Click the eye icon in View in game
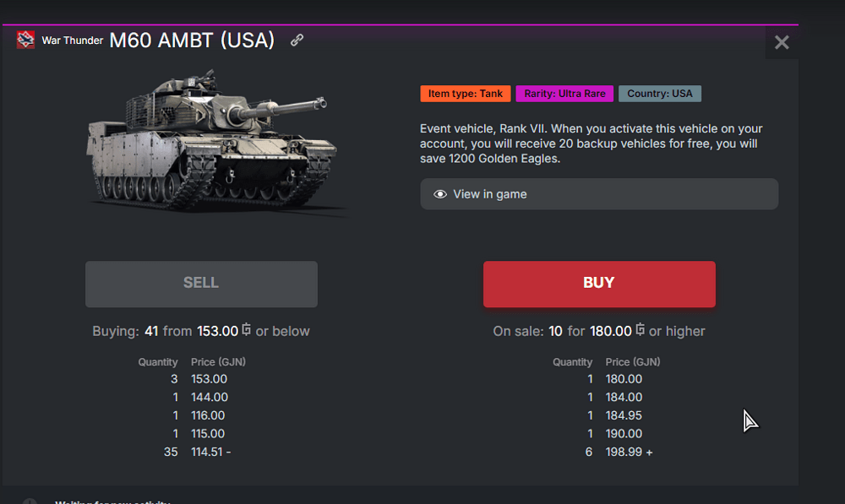This screenshot has height=504, width=845. tap(440, 194)
